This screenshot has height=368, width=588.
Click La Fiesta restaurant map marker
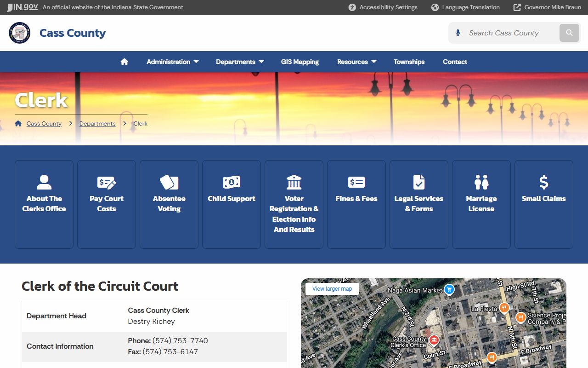504,308
